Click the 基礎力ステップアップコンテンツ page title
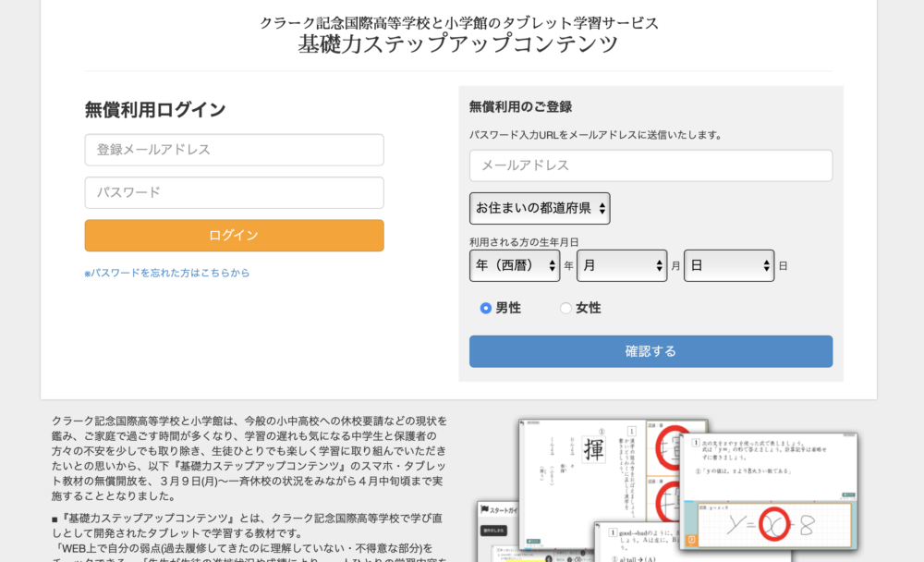Screen dimensions: 924x562 pyautogui.click(x=458, y=44)
